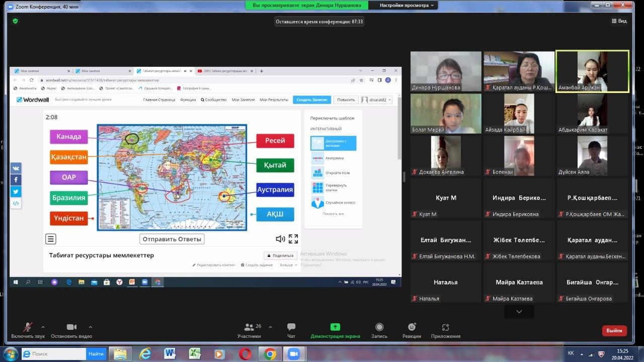
Task: Unmute microphone with Включить звук button
Action: tap(28, 327)
